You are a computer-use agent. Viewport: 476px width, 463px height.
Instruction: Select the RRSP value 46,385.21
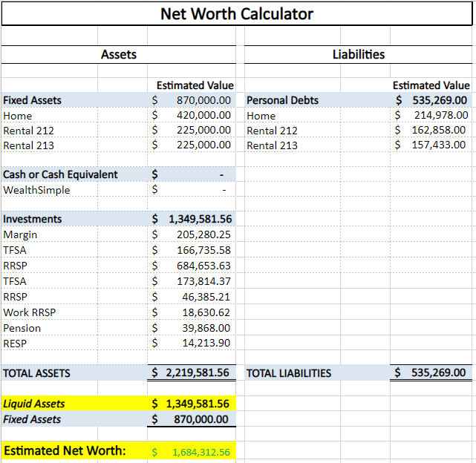192,297
